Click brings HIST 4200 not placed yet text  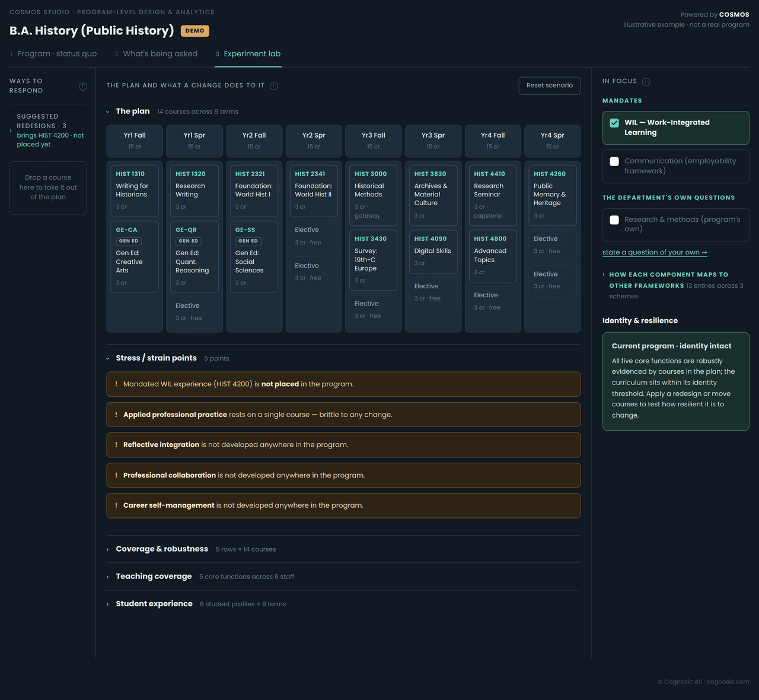click(50, 140)
